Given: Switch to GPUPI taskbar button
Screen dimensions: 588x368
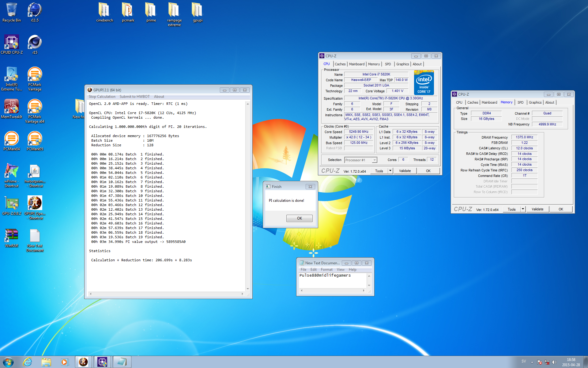Looking at the screenshot, I should pyautogui.click(x=83, y=362).
